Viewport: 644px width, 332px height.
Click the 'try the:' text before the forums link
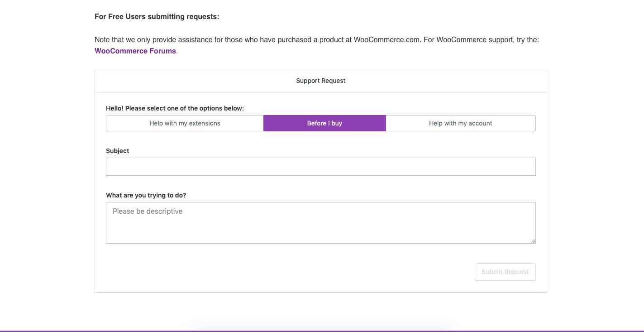527,40
